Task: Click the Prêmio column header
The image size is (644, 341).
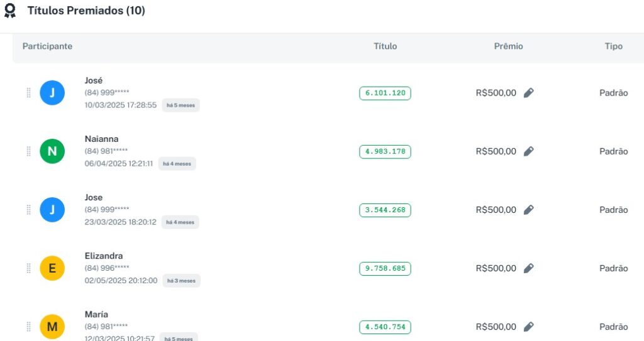Action: [x=508, y=46]
